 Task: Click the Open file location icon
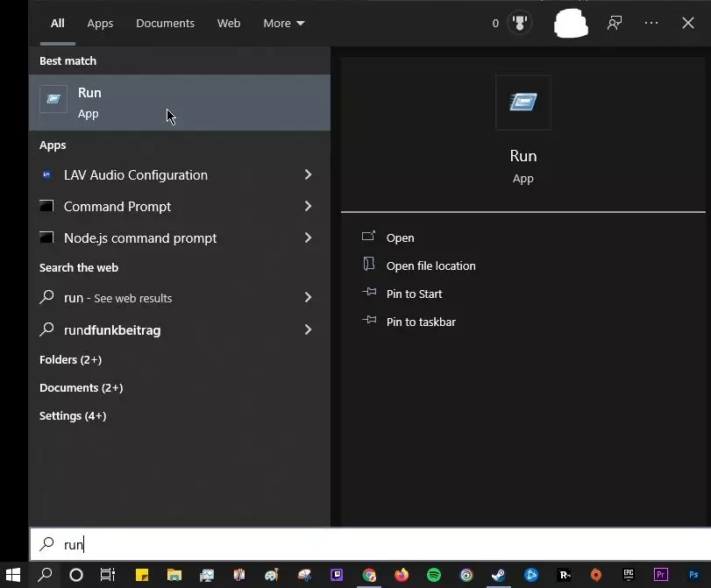(368, 264)
